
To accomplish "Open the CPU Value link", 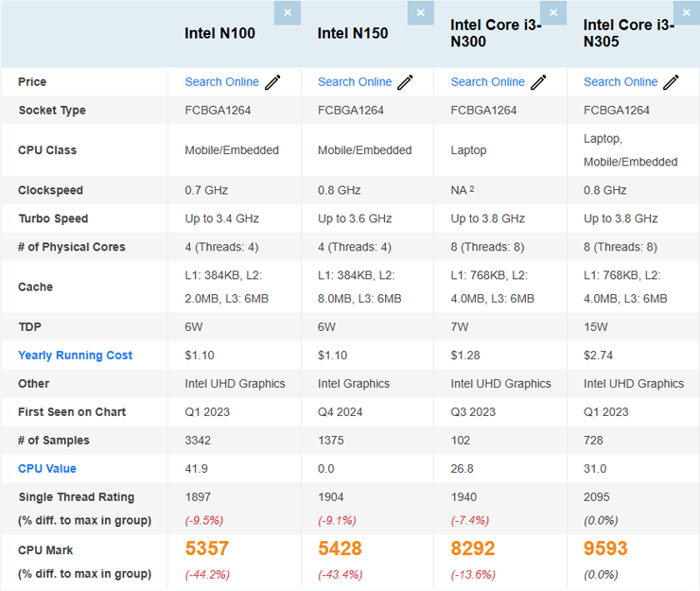I will 47,469.
